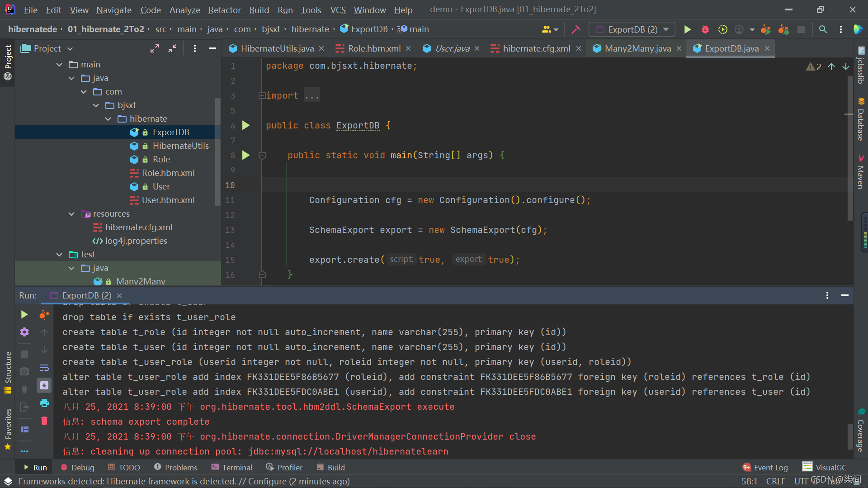868x488 pixels.
Task: Open VisualGC tool window
Action: click(825, 467)
